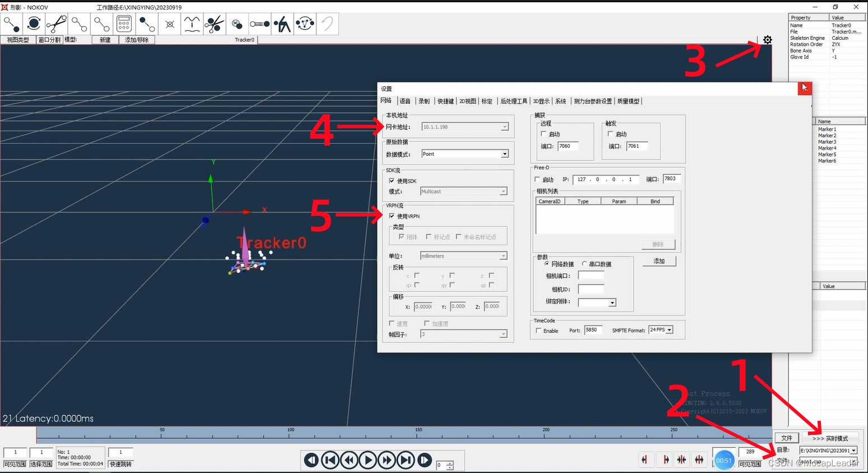Enable the Free-D 启动 checkbox

(537, 179)
